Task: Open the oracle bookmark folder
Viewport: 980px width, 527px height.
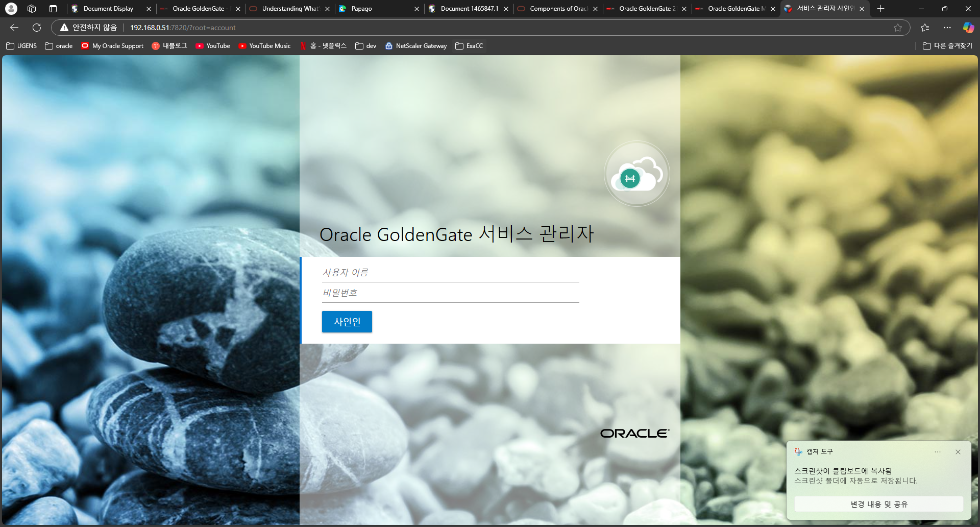Action: point(59,46)
